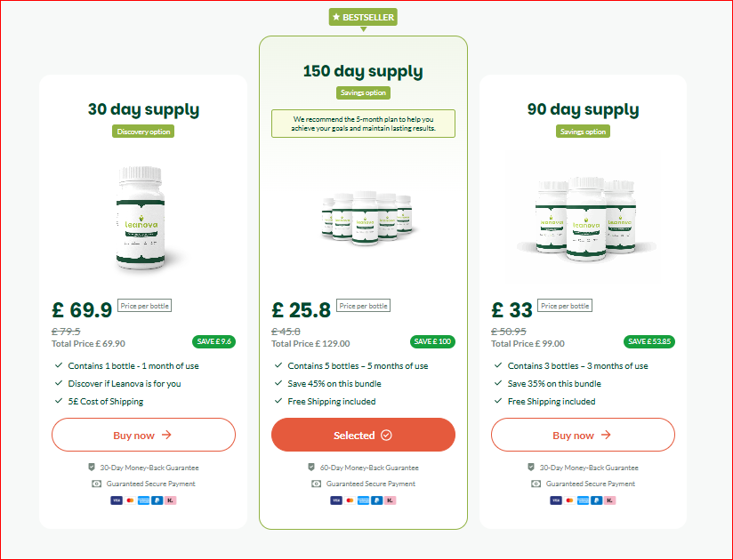Buy the 30 day supply now
Viewport: 733px width, 560px height.
point(143,435)
